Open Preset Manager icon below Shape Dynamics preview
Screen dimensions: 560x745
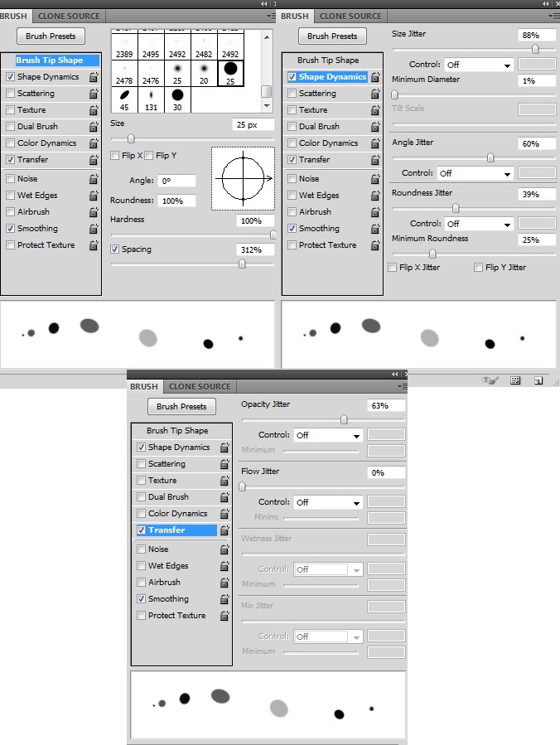click(x=515, y=380)
